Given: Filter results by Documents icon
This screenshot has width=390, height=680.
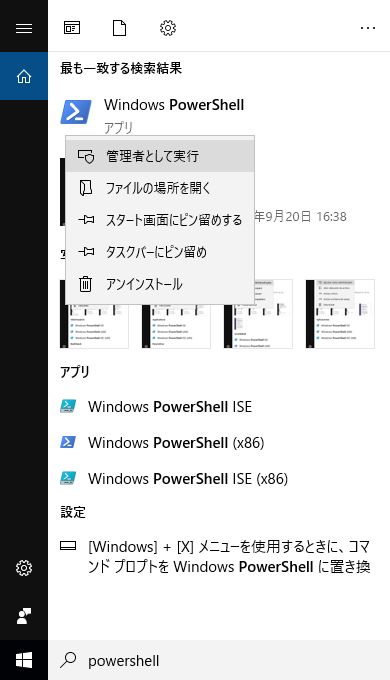Looking at the screenshot, I should point(119,28).
